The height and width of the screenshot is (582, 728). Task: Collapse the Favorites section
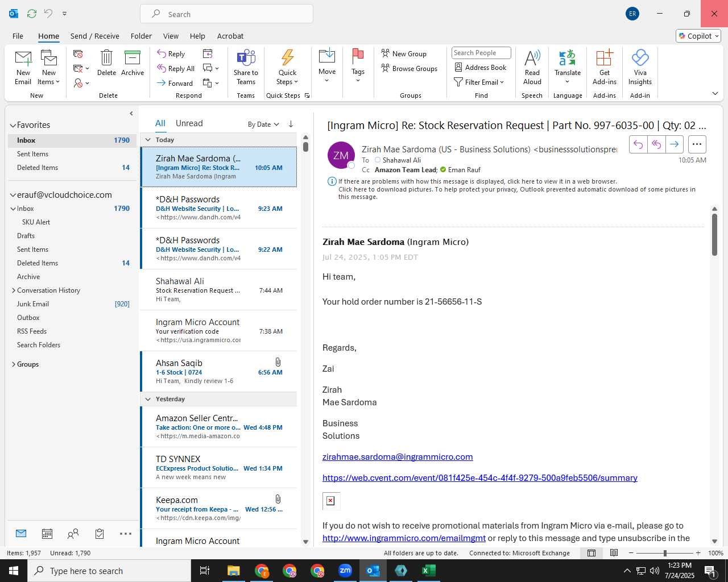[13, 125]
